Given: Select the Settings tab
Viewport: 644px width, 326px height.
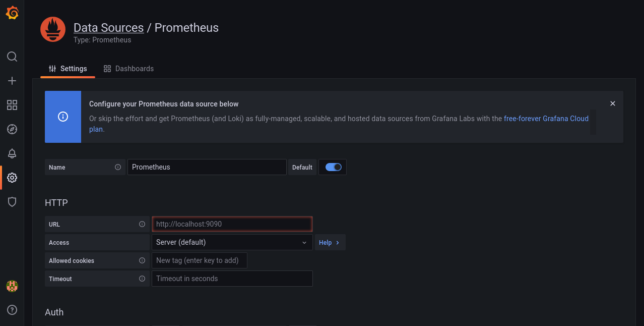Looking at the screenshot, I should click(68, 68).
